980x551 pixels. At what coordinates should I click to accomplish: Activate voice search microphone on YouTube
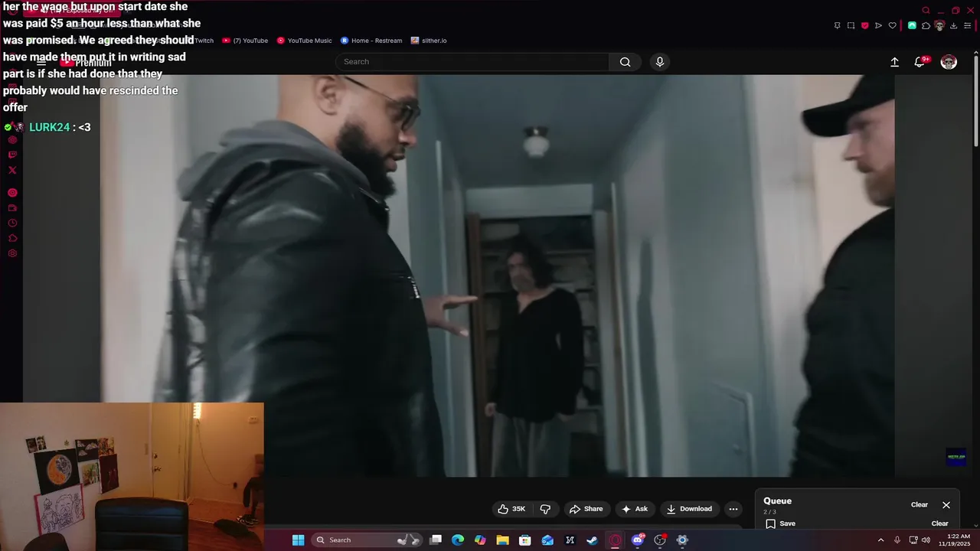pyautogui.click(x=660, y=62)
